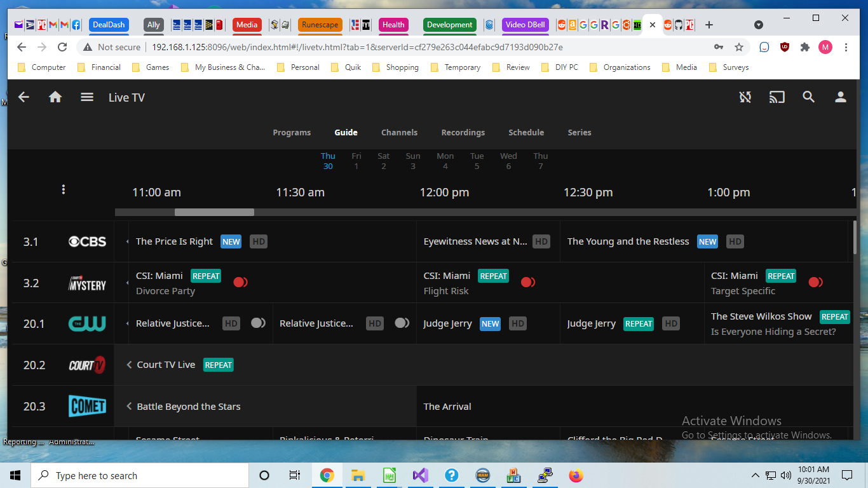This screenshot has width=868, height=488.
Task: Switch to the Channels tab
Action: click(x=400, y=133)
